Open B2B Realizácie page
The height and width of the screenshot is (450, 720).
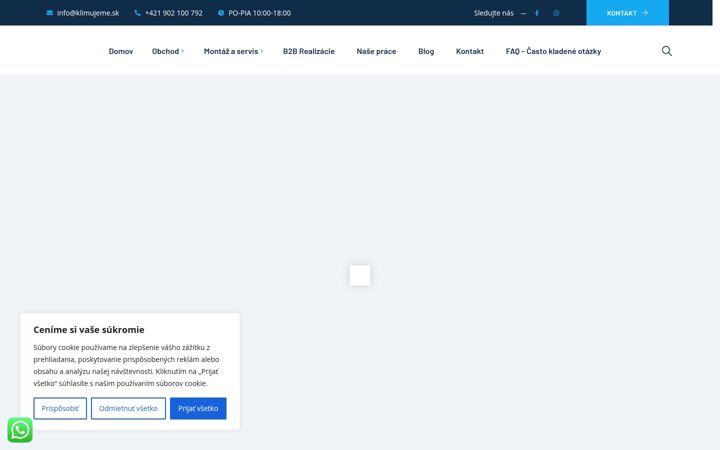pos(309,51)
